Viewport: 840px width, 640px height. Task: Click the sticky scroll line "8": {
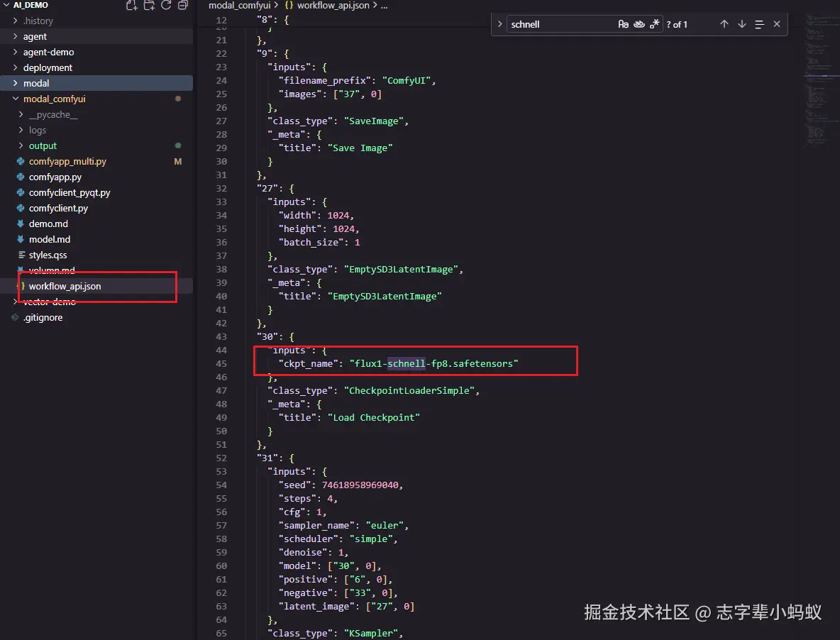pyautogui.click(x=273, y=20)
